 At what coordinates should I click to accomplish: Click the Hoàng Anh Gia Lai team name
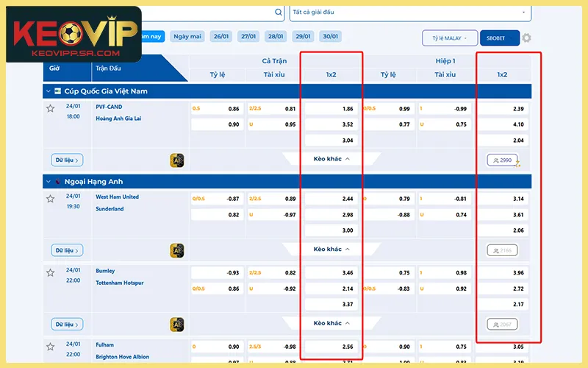click(x=118, y=118)
